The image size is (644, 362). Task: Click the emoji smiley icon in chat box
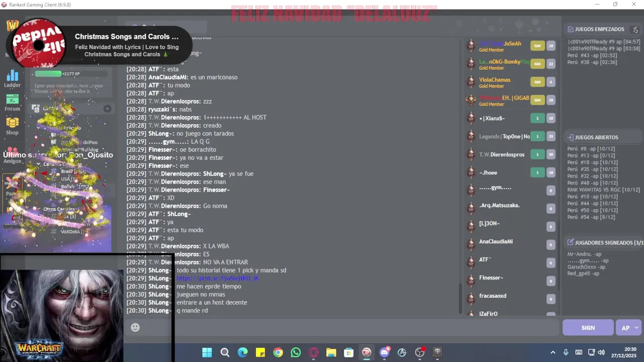[x=135, y=327]
